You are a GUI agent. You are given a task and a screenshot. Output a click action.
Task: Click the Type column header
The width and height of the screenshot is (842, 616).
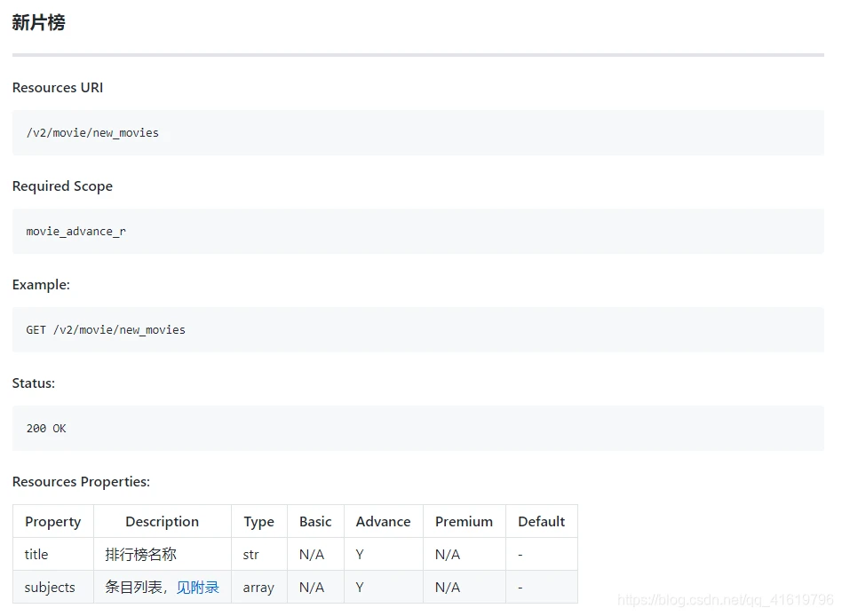pos(258,522)
